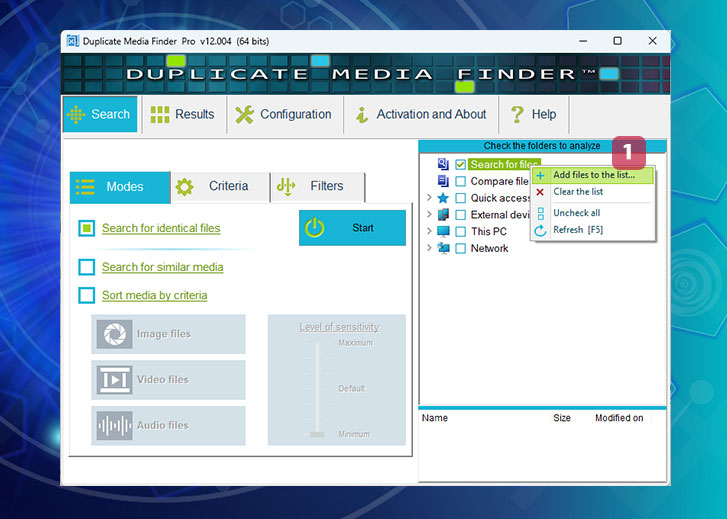Click the Results grid icon

[160, 115]
